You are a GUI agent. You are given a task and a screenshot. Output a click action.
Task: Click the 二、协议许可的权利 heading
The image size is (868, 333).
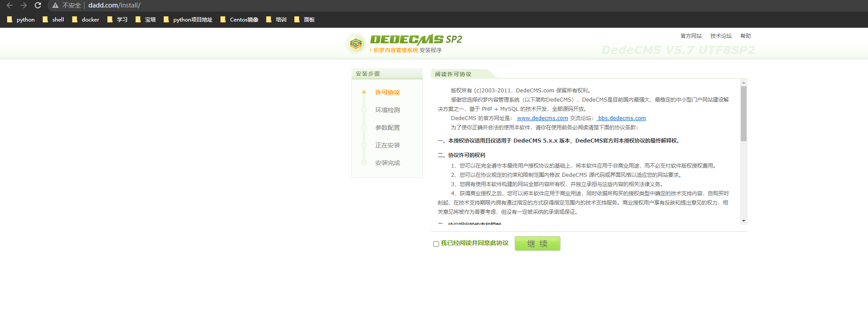click(461, 155)
